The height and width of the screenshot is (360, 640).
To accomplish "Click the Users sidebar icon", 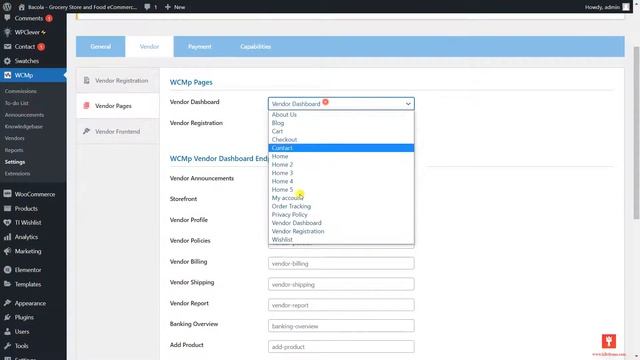I will click(x=7, y=331).
